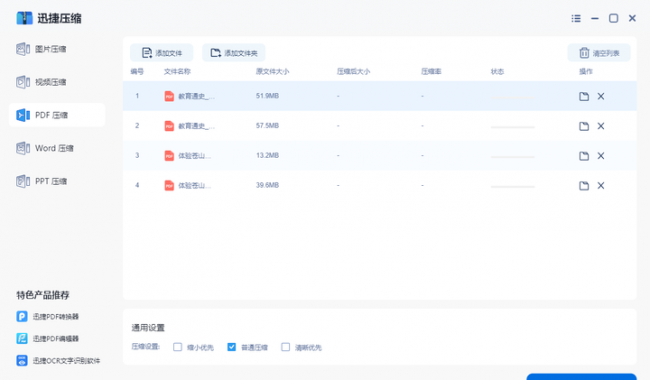This screenshot has height=380, width=650.
Task: Click the Word 压缩 sidebar icon
Action: (23, 148)
